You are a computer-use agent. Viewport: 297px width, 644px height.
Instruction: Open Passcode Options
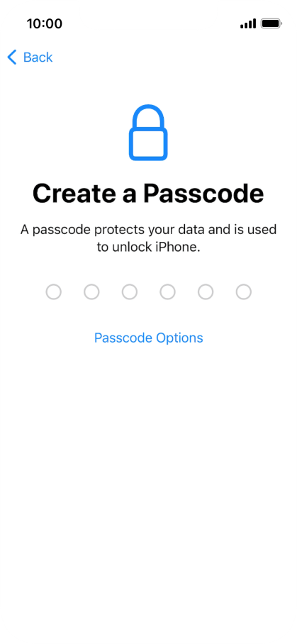149,338
